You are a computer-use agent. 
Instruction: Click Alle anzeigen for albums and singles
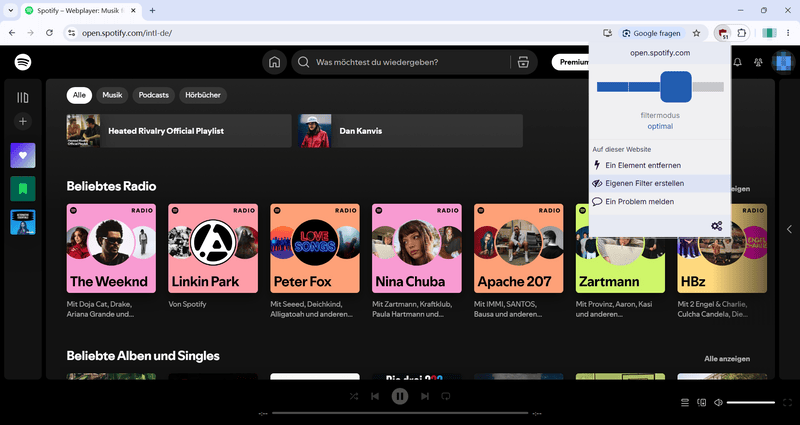point(727,359)
